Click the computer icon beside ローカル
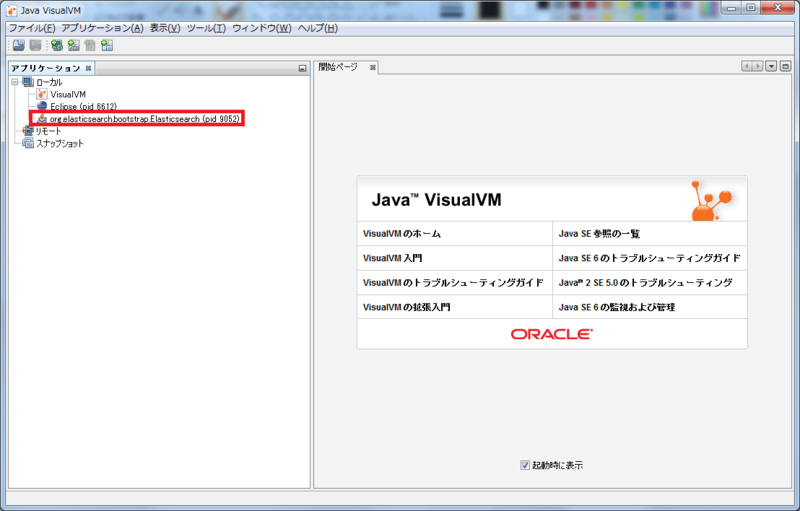 tap(28, 82)
